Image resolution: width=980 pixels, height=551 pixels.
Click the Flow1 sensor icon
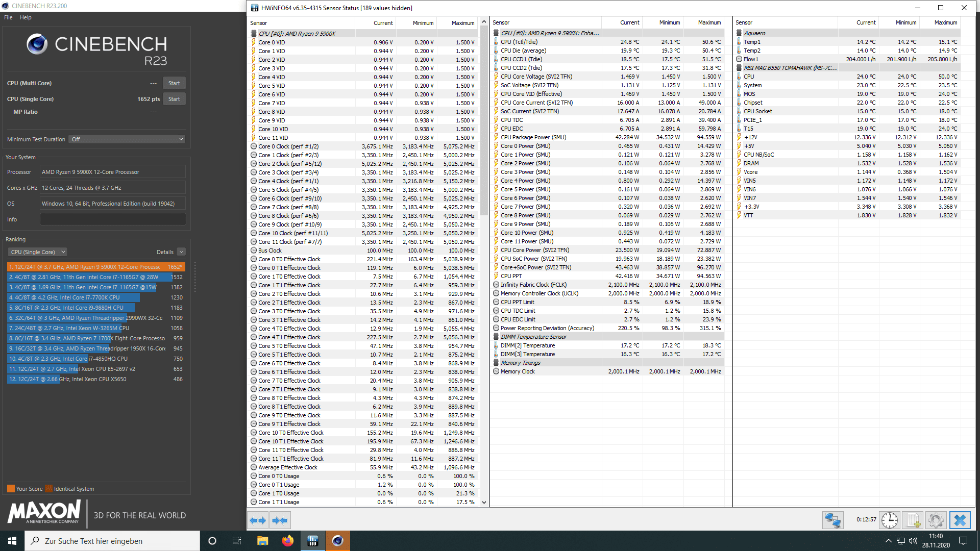pos(739,59)
